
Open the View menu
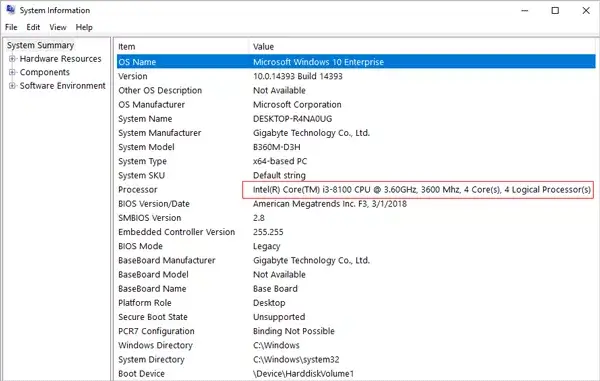click(x=58, y=28)
